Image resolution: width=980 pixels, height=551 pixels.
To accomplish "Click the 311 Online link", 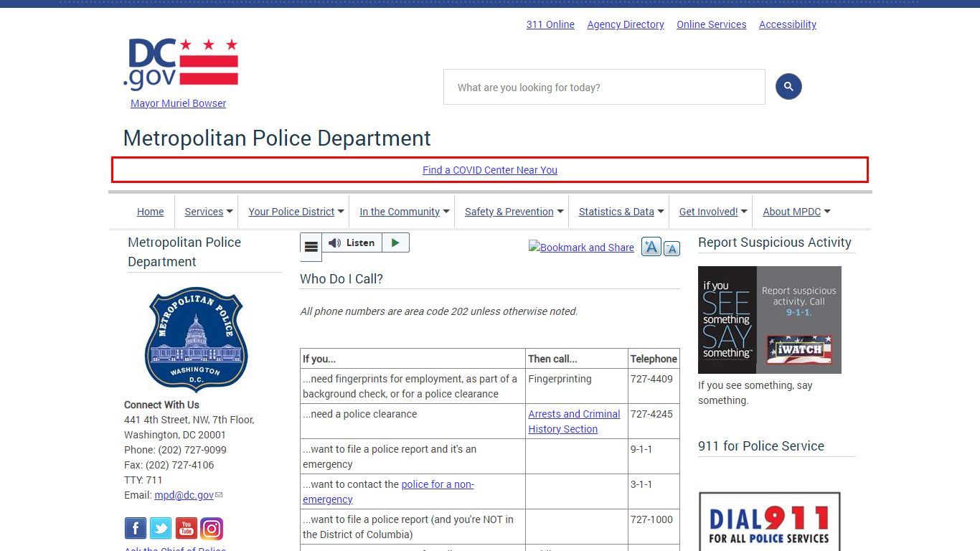I will pos(550,24).
